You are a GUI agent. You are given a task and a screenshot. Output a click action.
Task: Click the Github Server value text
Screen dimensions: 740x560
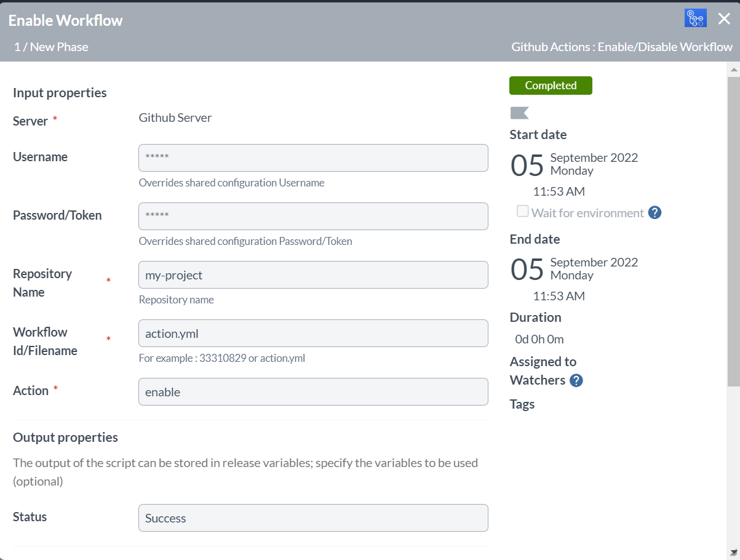tap(175, 118)
